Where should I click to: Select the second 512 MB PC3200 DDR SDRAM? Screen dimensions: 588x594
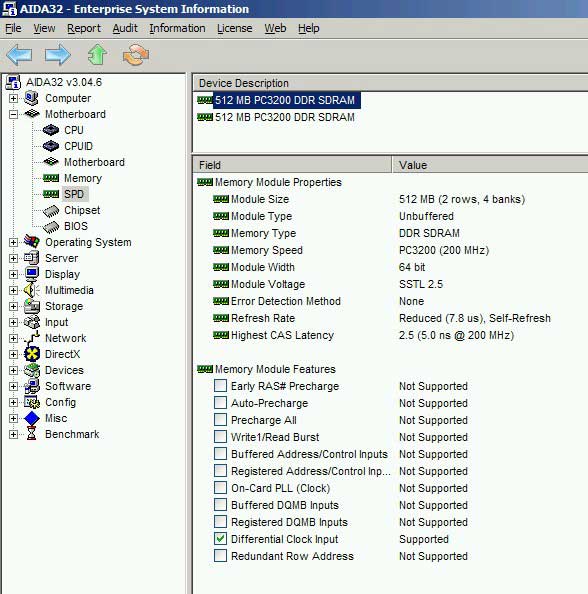[x=285, y=117]
